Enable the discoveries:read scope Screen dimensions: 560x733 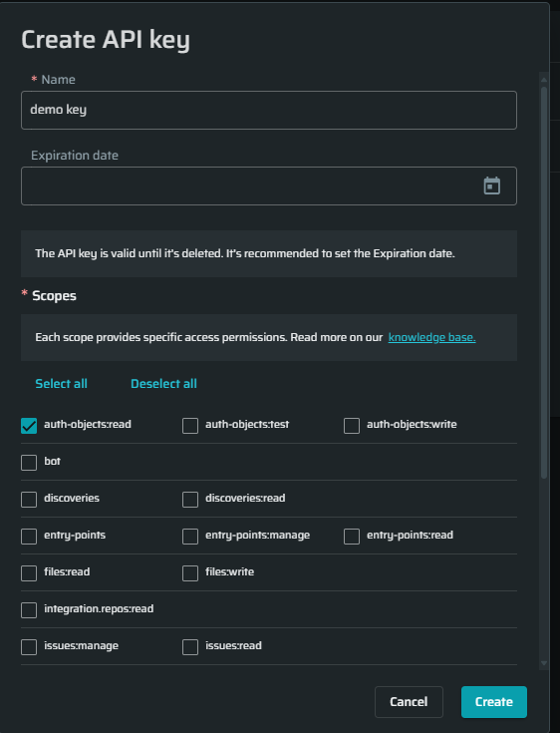pyautogui.click(x=190, y=500)
